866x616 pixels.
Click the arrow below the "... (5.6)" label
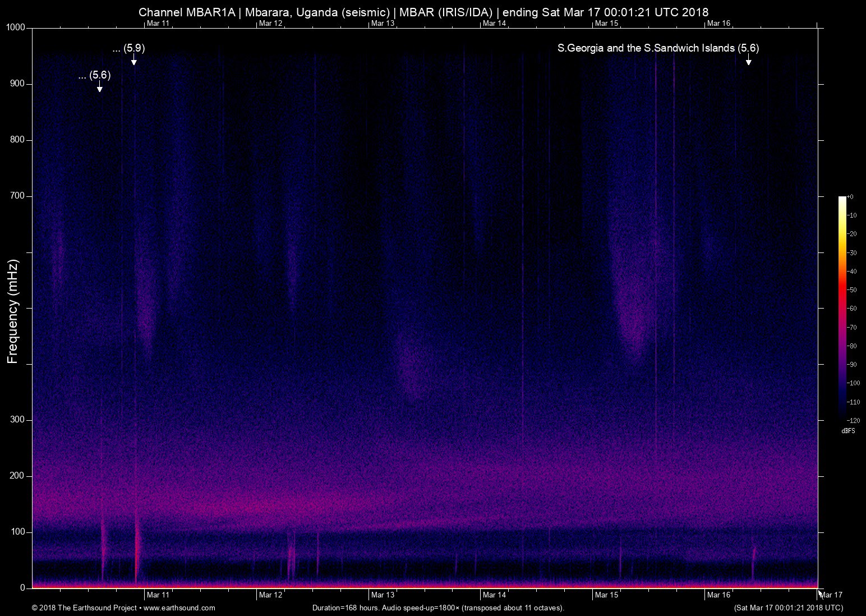(100, 86)
